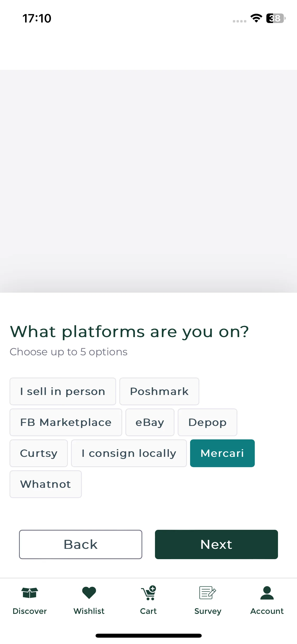Tap the gray placeholder image area
The image size is (297, 644).
[x=148, y=181]
